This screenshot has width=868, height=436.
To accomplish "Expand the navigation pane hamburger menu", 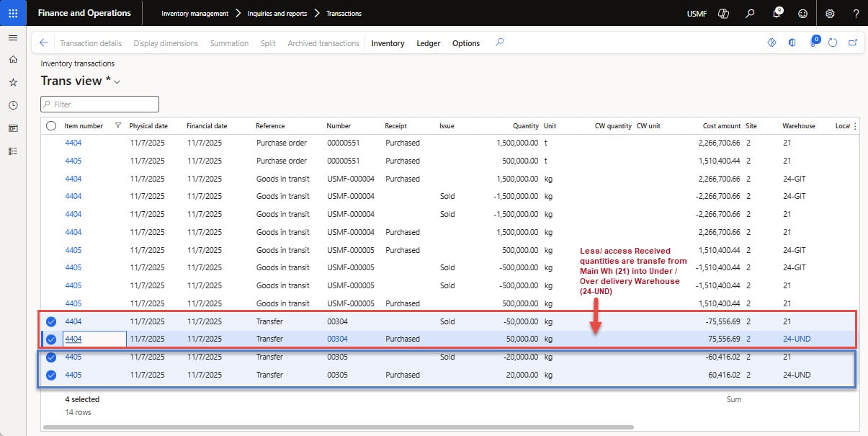I will pos(13,37).
